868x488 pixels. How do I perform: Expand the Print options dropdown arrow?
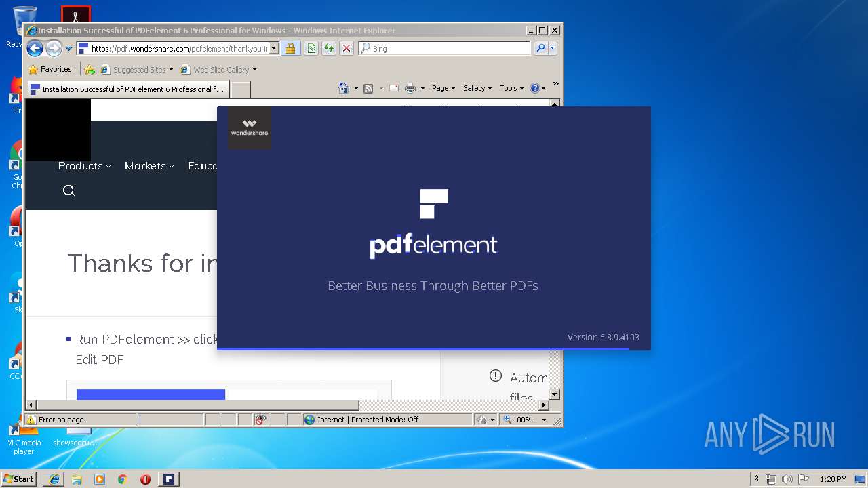[x=422, y=88]
